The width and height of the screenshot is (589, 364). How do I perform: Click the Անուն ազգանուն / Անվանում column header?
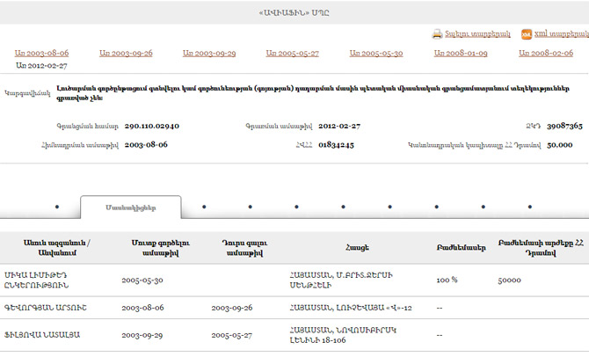click(x=57, y=248)
